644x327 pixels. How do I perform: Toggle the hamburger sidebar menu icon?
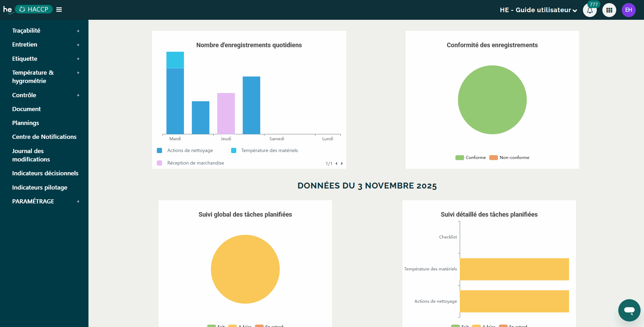(x=59, y=10)
